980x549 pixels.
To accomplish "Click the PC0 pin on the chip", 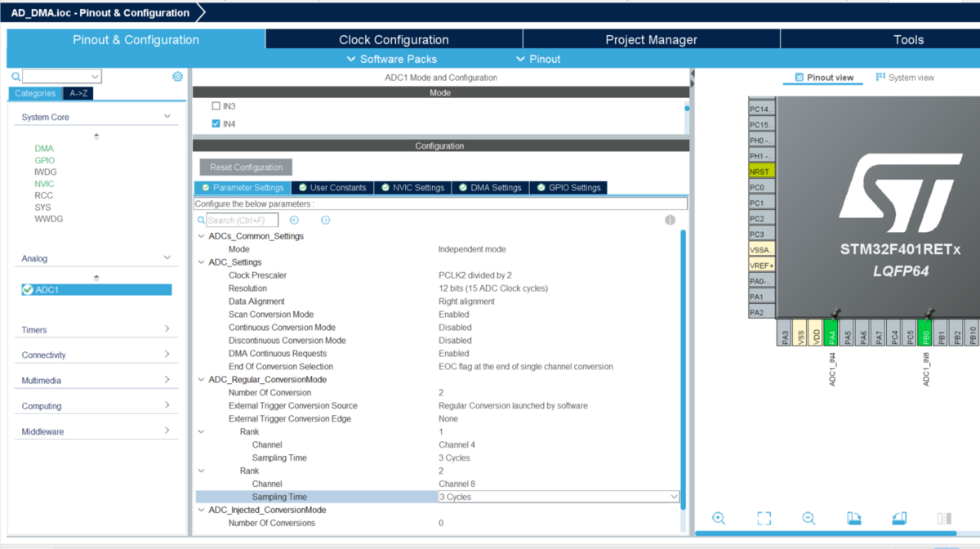I will click(761, 187).
